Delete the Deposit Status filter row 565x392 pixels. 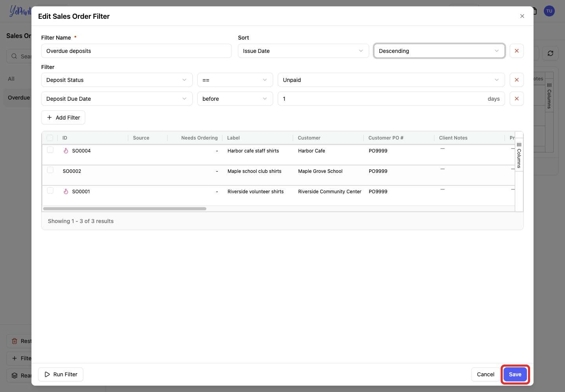click(516, 80)
